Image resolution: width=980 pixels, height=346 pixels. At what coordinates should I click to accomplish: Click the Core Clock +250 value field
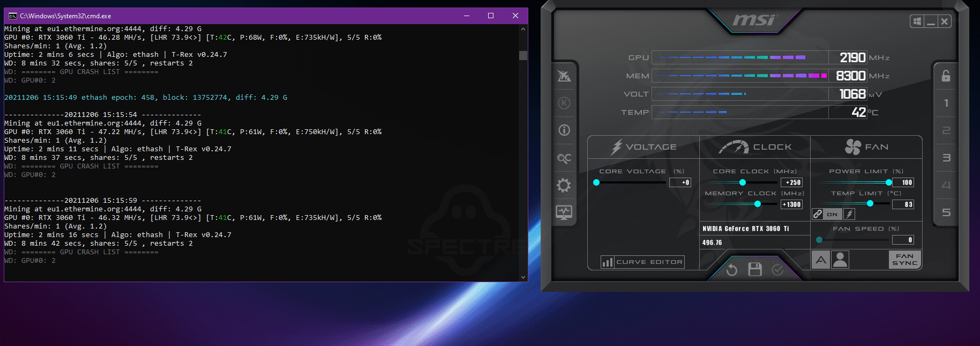[x=792, y=182]
